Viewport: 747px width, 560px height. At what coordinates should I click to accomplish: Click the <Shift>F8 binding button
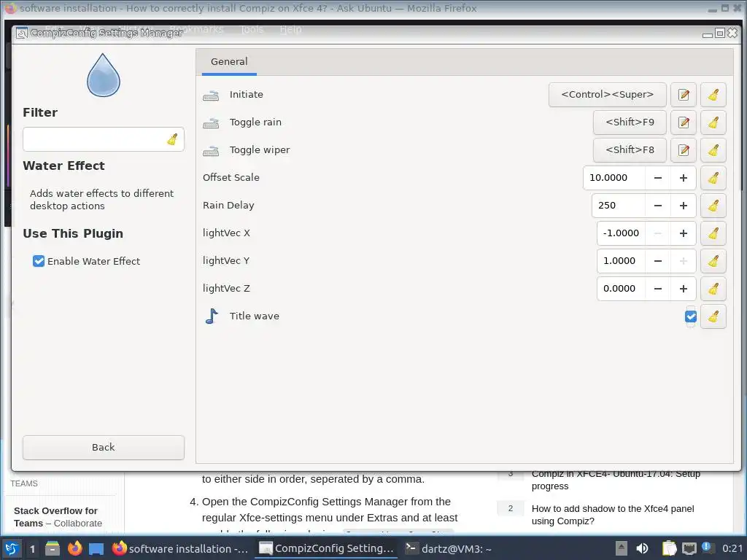tap(630, 150)
